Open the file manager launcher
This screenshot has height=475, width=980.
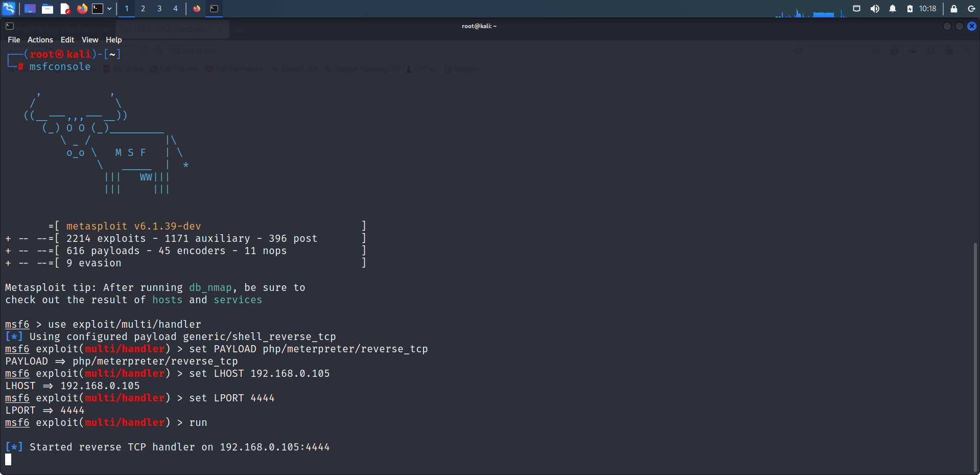48,9
